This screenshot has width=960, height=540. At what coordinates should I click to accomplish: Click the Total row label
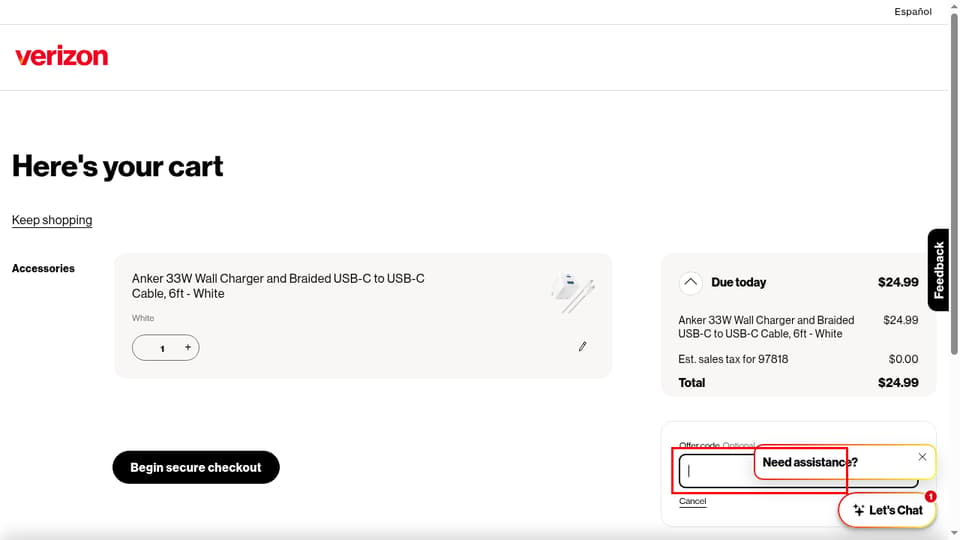[x=692, y=383]
